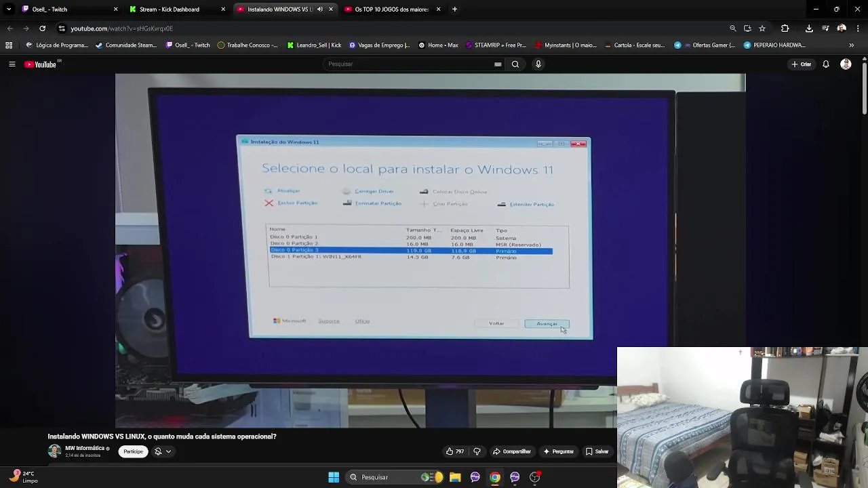Dislike the video with thumbs down
The image size is (868, 488).
point(477,451)
